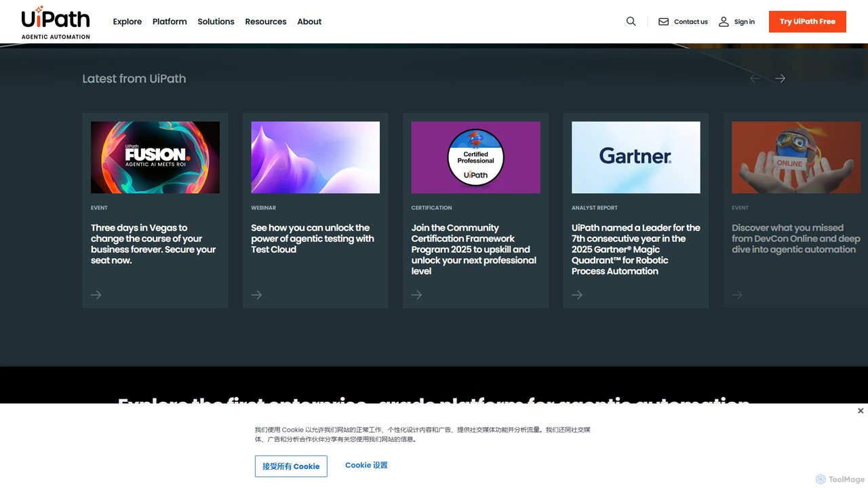Click the ANALYST REPORT category label
The image size is (868, 488).
[595, 208]
